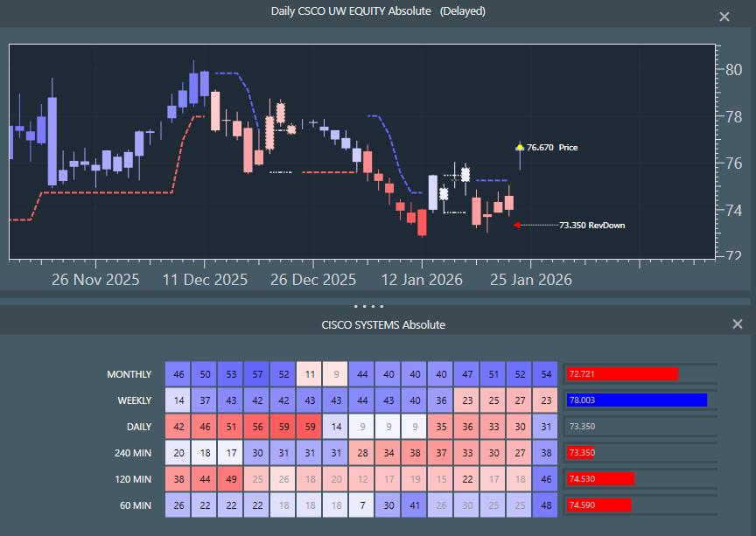Screen dimensions: 756x536
Task: Click 240 MIN heatmap cell showing 20
Action: point(178,453)
